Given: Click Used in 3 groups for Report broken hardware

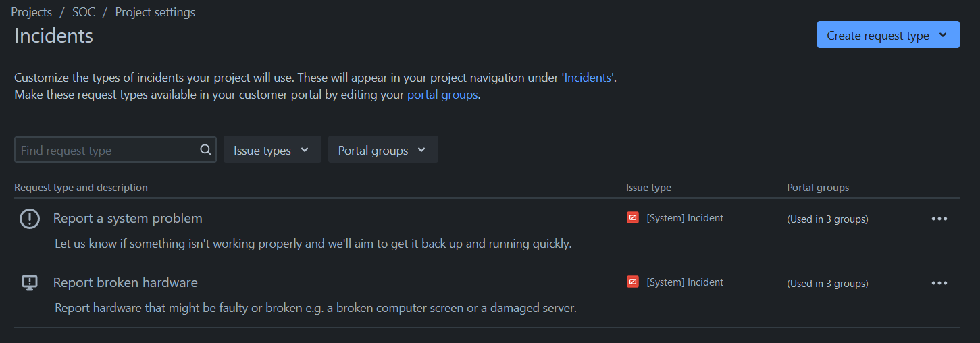Looking at the screenshot, I should (x=827, y=284).
